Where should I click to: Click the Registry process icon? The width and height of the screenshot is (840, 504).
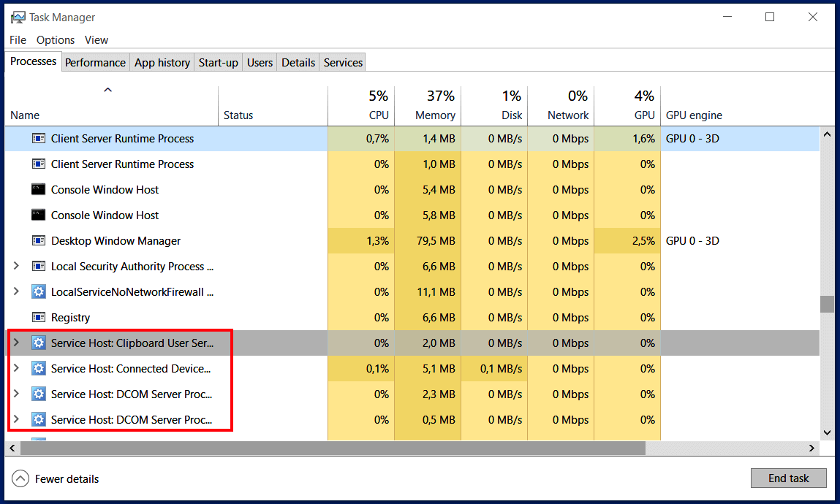pos(38,318)
